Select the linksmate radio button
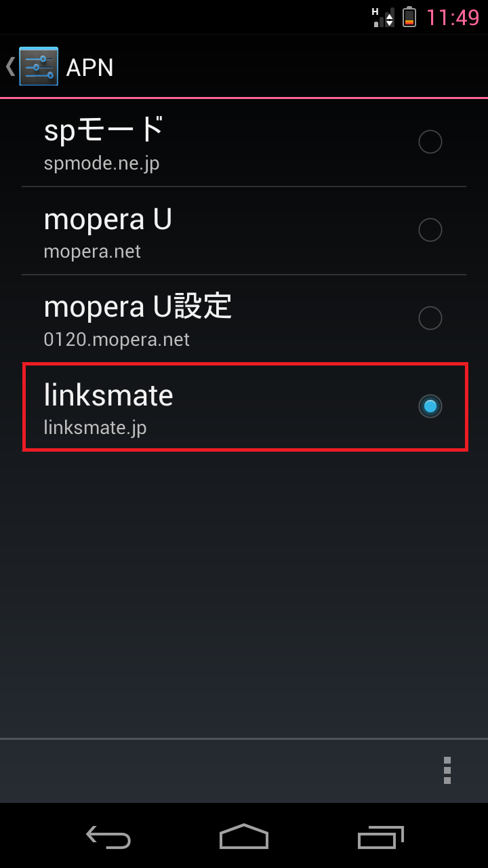 tap(430, 406)
